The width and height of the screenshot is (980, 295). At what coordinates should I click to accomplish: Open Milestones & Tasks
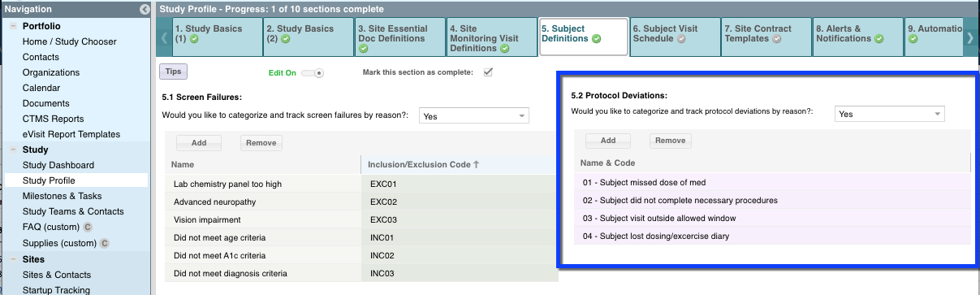[63, 196]
